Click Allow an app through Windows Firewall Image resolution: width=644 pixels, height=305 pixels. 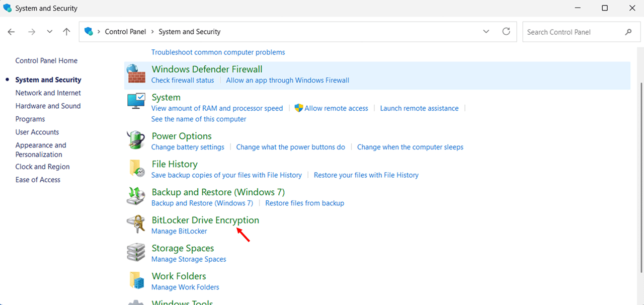coord(287,80)
